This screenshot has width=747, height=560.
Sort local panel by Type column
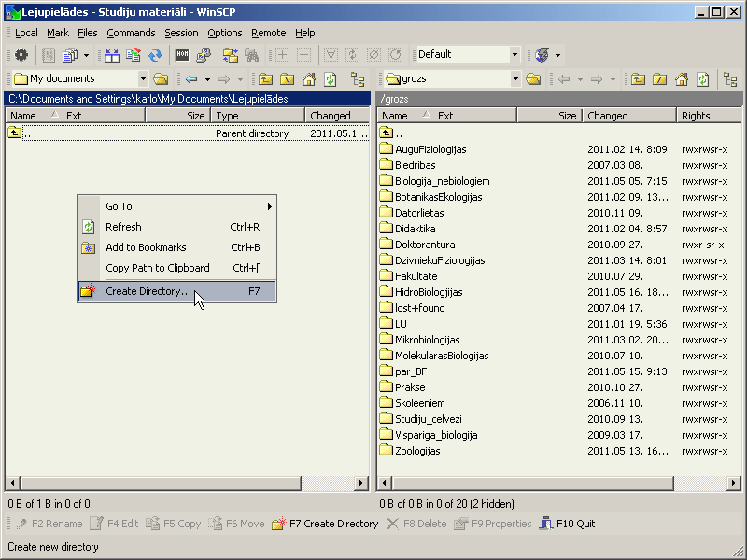click(x=258, y=116)
